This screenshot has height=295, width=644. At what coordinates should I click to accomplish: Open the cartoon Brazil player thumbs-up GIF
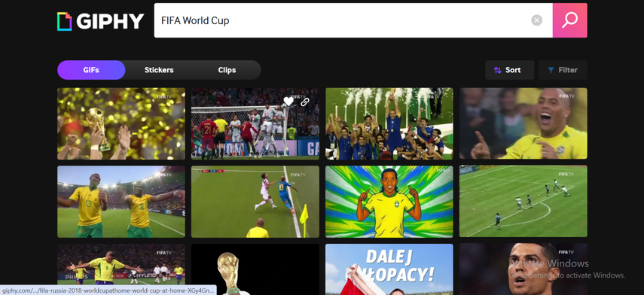pos(389,202)
